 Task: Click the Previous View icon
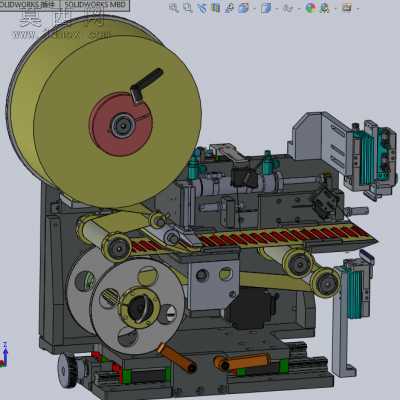202,8
